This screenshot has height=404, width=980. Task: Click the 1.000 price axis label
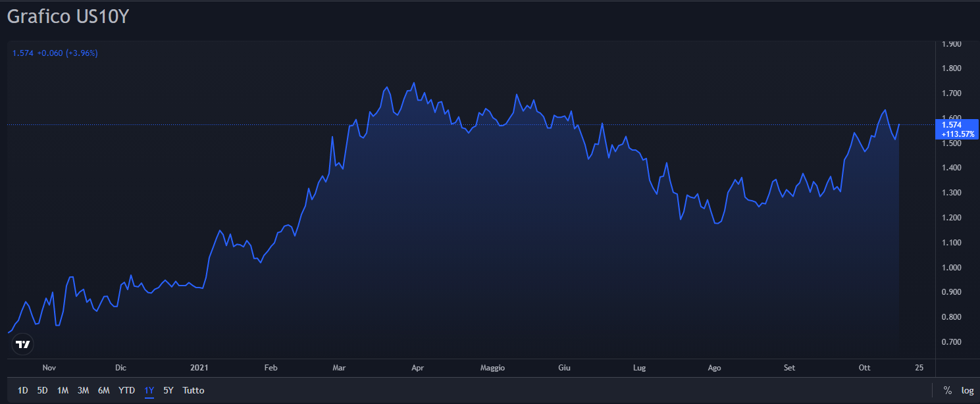pos(952,267)
